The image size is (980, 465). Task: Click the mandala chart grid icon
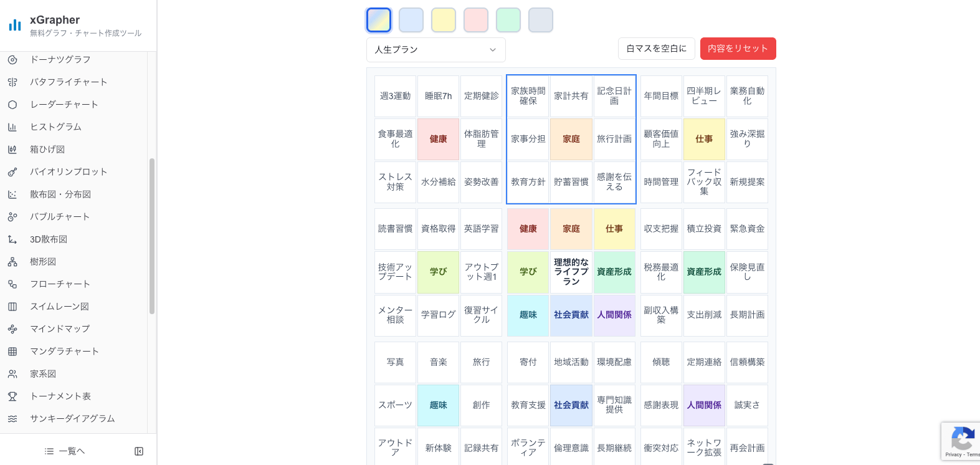12,352
